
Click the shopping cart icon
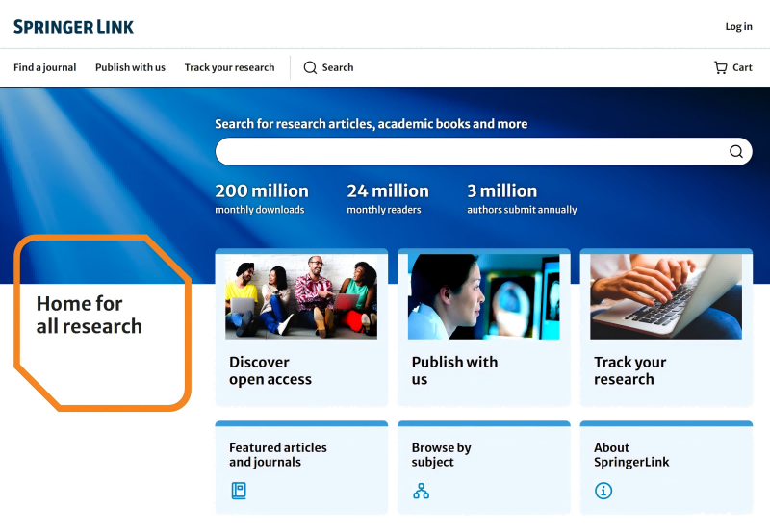click(x=720, y=68)
